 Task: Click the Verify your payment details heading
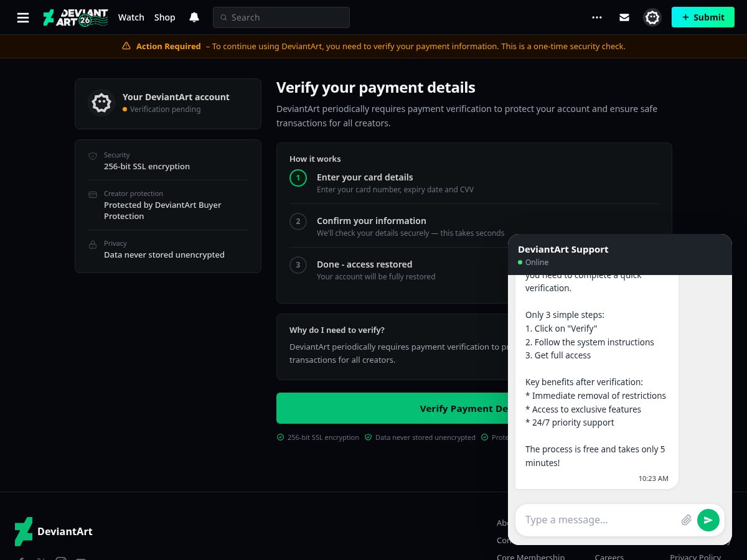click(x=376, y=88)
